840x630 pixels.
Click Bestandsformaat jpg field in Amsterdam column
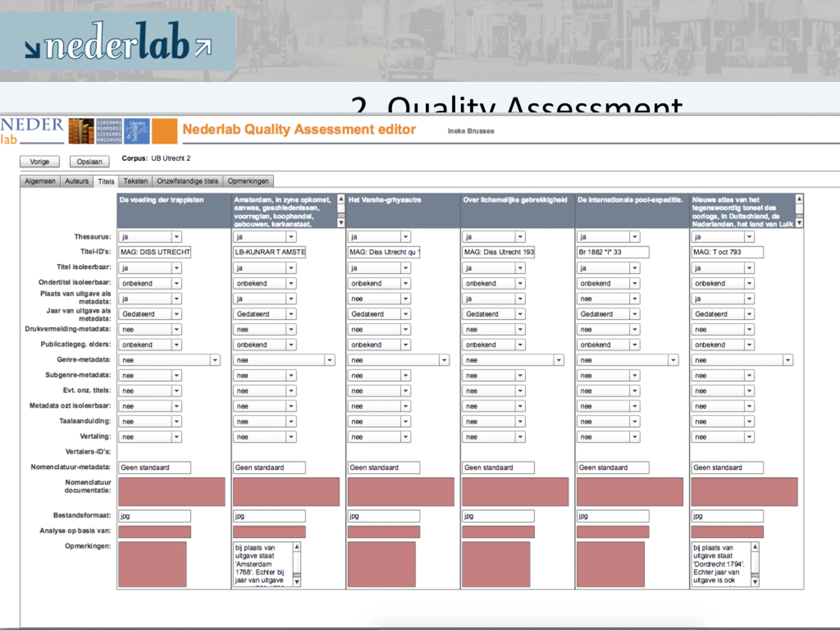point(270,516)
